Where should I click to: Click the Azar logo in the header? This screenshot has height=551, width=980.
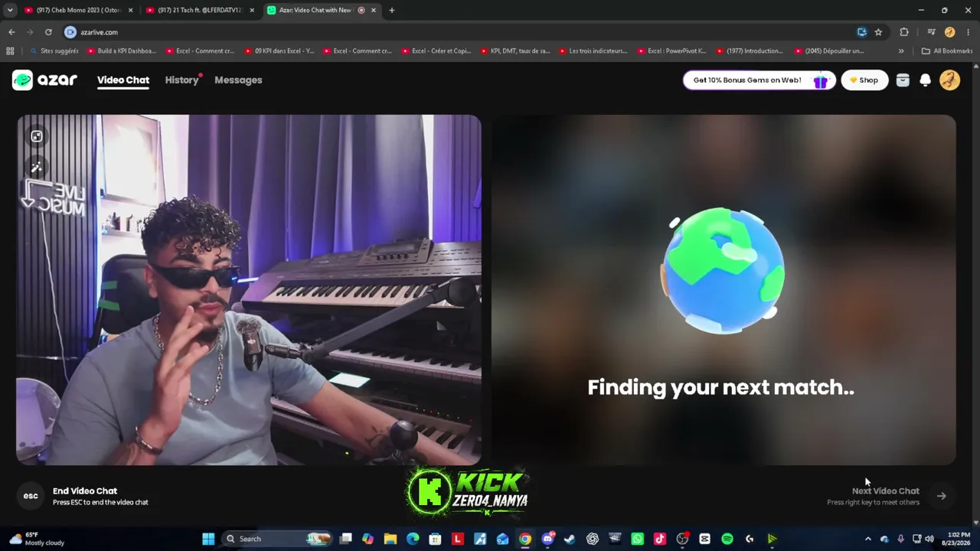coord(44,80)
